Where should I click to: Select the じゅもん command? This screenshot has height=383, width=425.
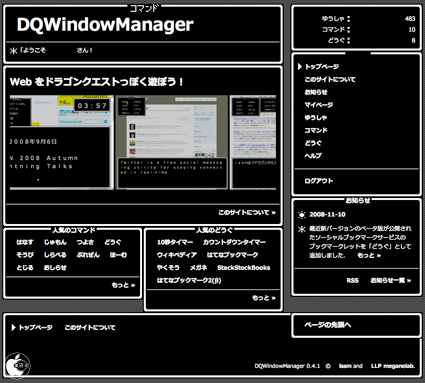pos(55,242)
